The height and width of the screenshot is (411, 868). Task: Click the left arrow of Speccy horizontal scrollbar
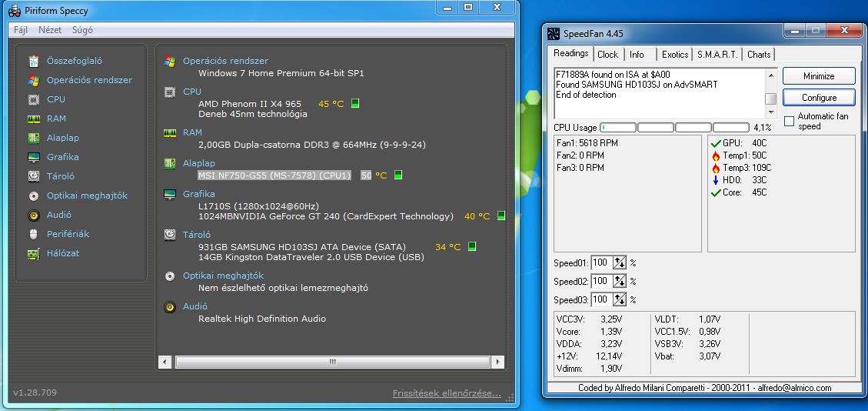point(165,363)
